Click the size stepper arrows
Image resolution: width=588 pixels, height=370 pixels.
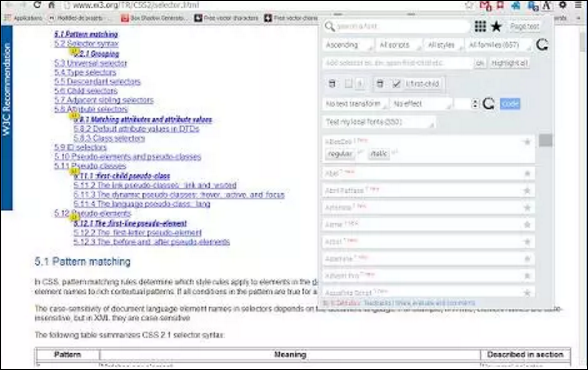click(x=475, y=103)
